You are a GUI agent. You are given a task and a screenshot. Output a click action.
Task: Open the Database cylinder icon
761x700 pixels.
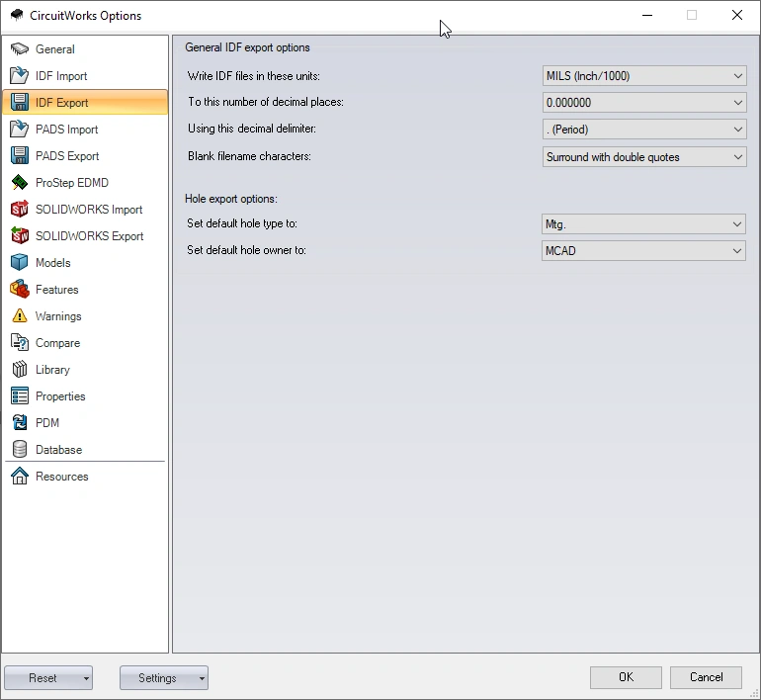tap(19, 450)
